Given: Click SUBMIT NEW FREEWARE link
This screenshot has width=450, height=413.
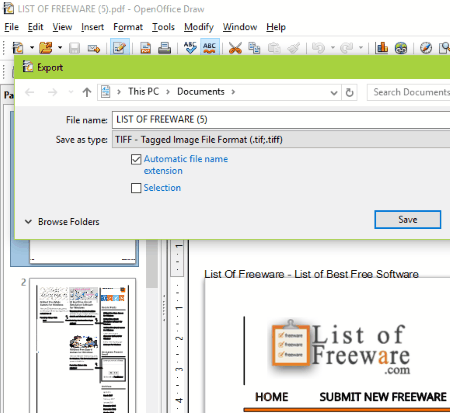Looking at the screenshot, I should coord(383,397).
